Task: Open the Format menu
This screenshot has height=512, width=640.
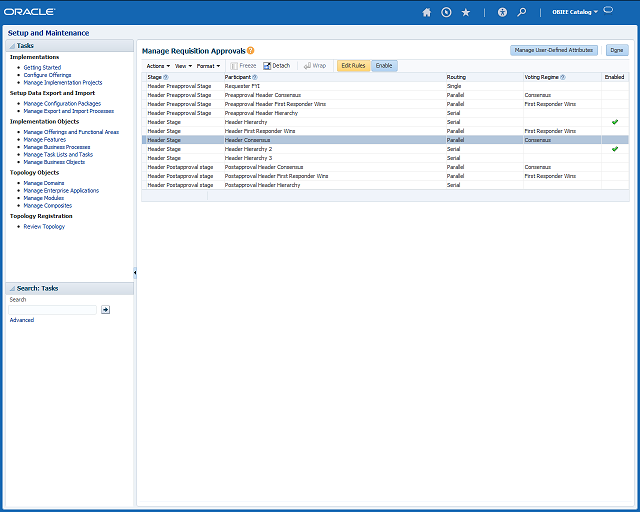Action: pyautogui.click(x=208, y=66)
